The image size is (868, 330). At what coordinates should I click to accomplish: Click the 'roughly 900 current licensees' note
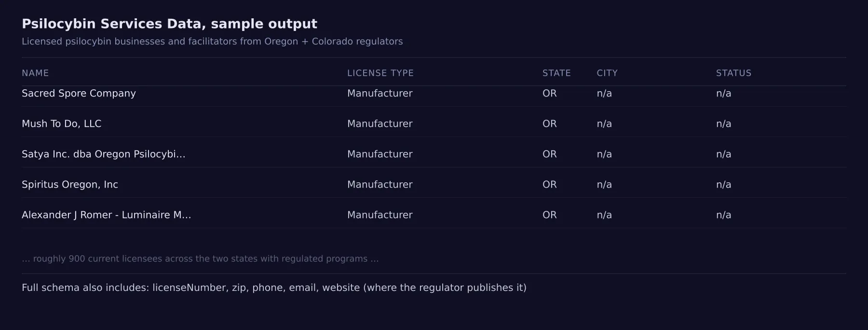click(200, 259)
